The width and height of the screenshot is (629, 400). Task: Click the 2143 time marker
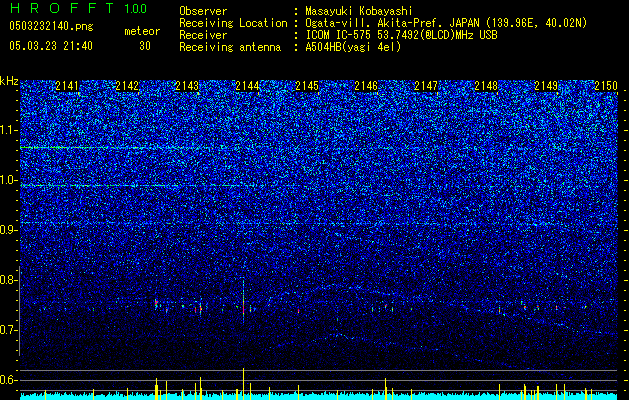coord(187,86)
